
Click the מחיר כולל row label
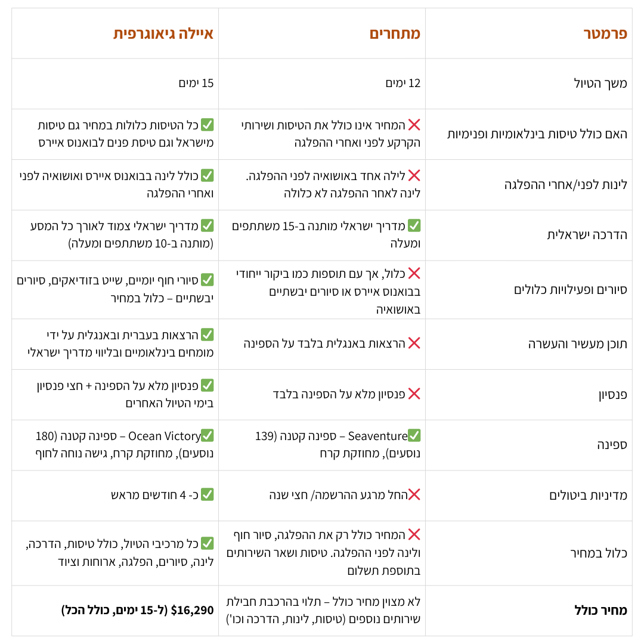coord(601,611)
